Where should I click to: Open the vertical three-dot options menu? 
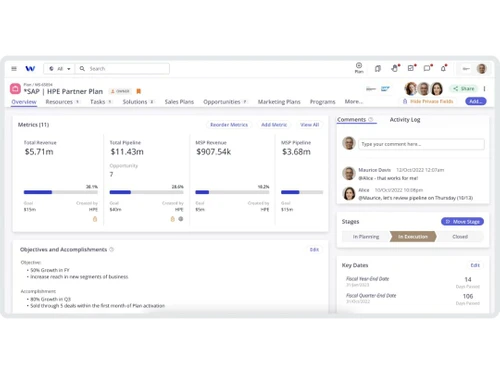pyautogui.click(x=484, y=89)
